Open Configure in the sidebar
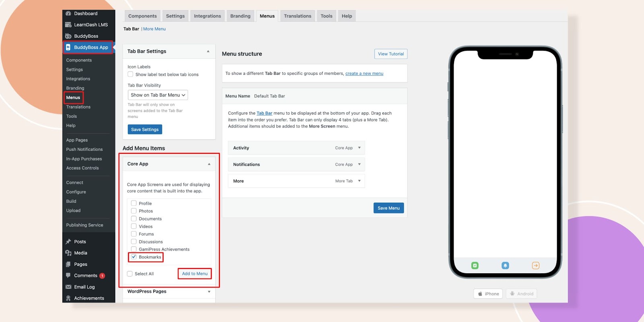The image size is (644, 322). pyautogui.click(x=76, y=192)
